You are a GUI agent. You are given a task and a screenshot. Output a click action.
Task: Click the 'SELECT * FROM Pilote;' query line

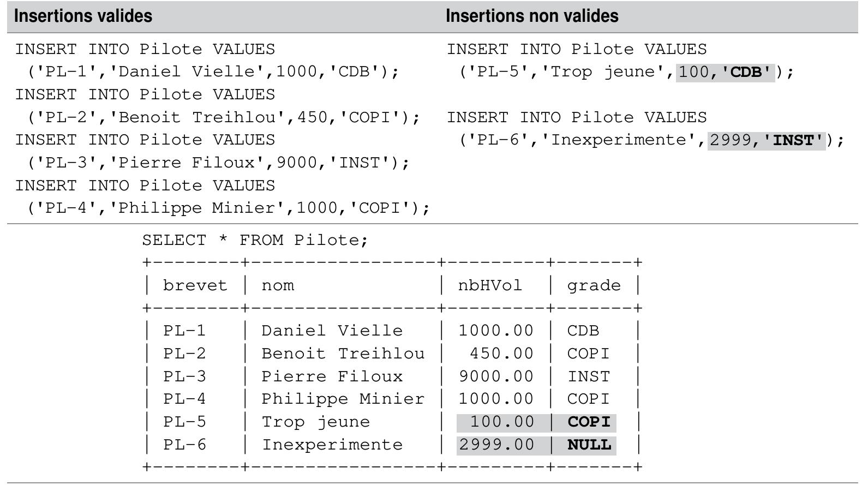click(x=255, y=240)
